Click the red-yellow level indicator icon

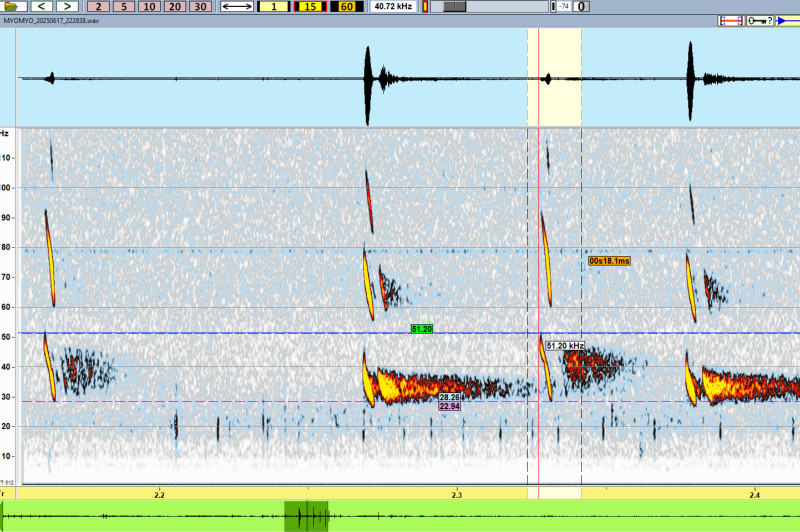pyautogui.click(x=426, y=6)
